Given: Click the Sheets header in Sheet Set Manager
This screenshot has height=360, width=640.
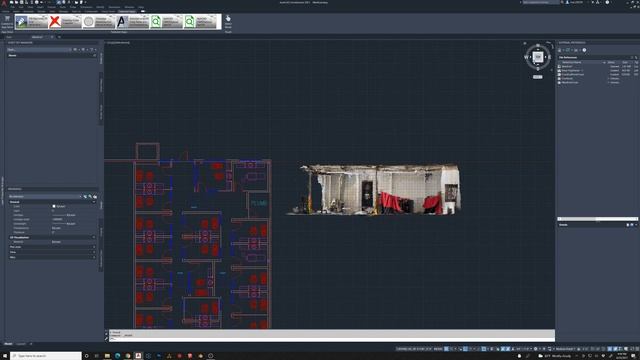Looking at the screenshot, I should tap(52, 55).
